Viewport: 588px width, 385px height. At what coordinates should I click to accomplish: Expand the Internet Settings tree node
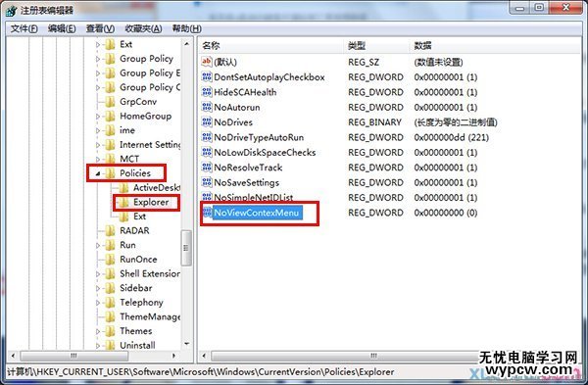point(98,145)
